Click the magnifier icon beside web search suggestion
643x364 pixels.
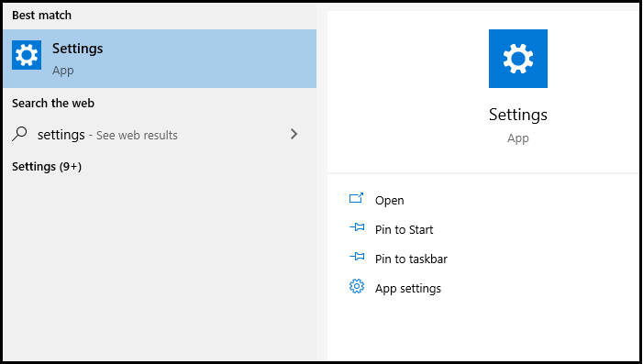point(19,134)
